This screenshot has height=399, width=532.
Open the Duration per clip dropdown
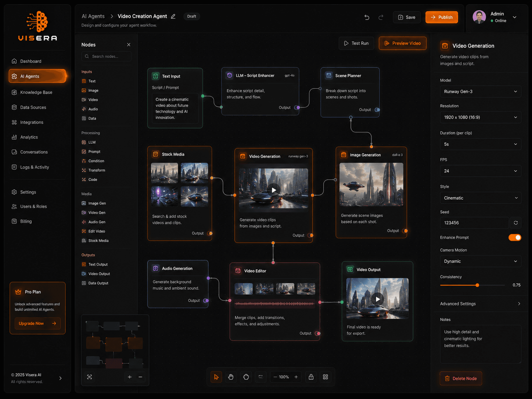tap(481, 144)
